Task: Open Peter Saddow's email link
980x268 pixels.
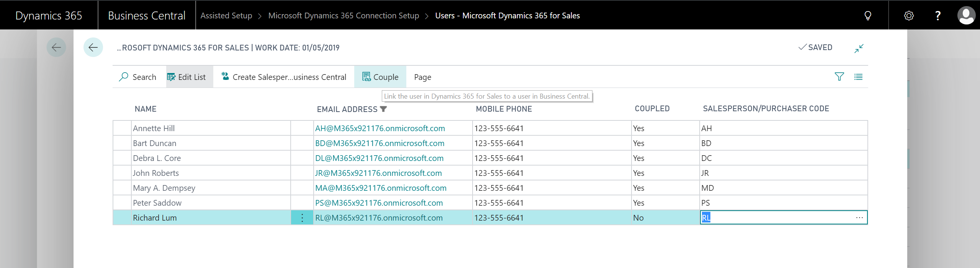Action: click(x=379, y=203)
